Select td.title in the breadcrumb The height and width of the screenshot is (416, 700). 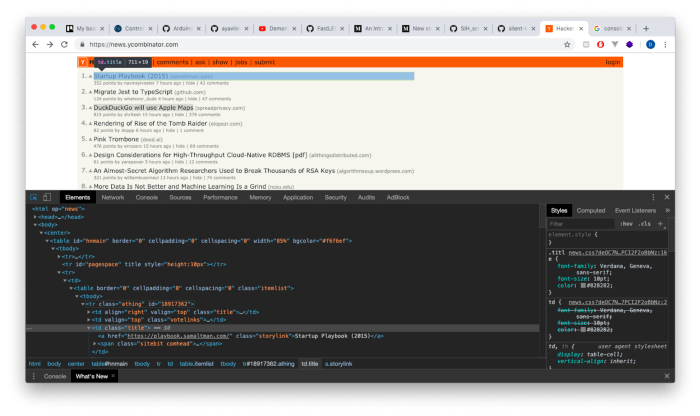(309, 364)
